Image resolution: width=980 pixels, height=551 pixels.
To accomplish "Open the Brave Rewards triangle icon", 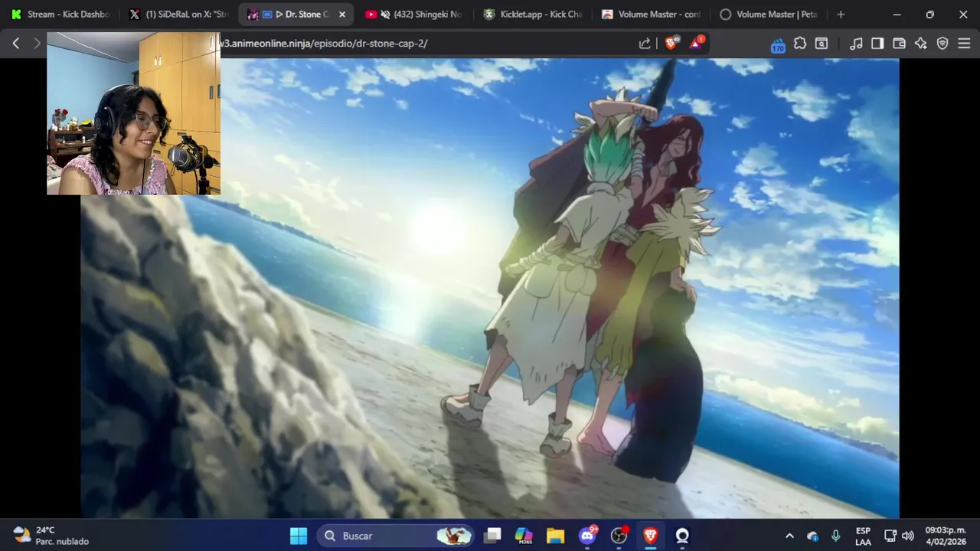I will (696, 44).
